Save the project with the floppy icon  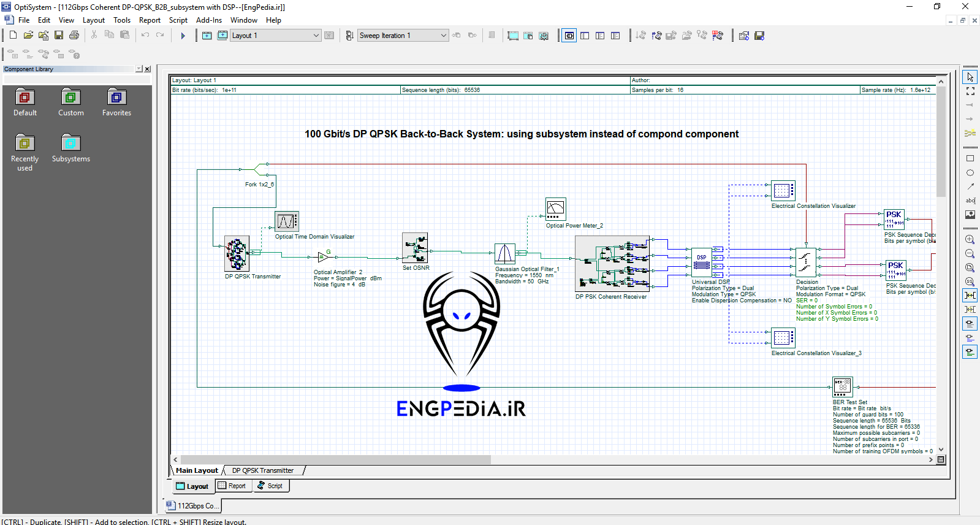(x=59, y=35)
